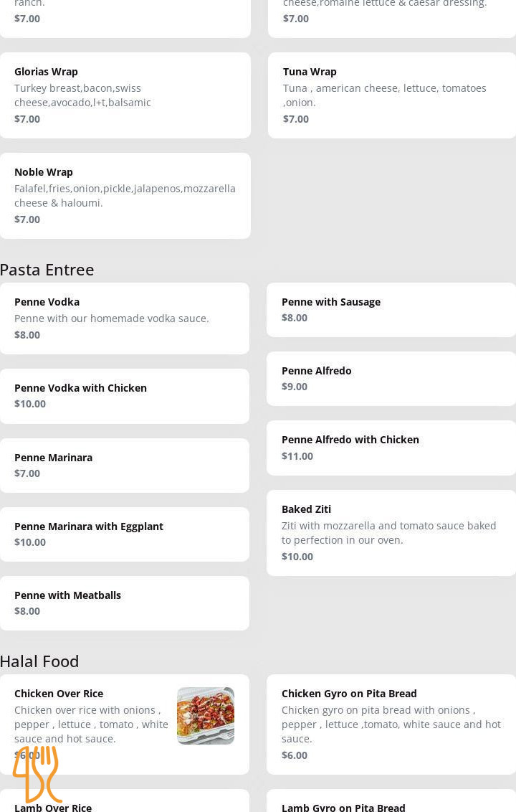Select Chicken Gyro on Pita Bread

pyautogui.click(x=391, y=724)
